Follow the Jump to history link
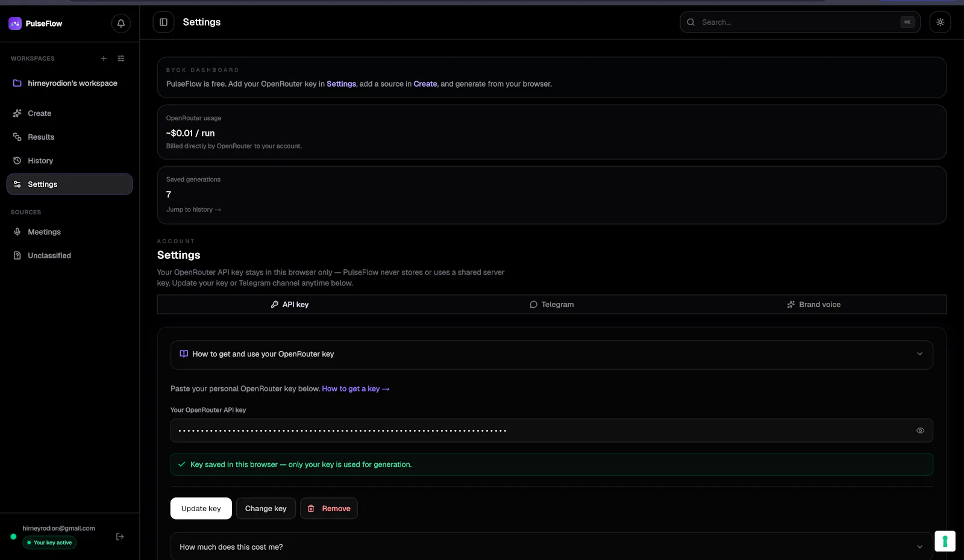The height and width of the screenshot is (560, 964). tap(193, 210)
